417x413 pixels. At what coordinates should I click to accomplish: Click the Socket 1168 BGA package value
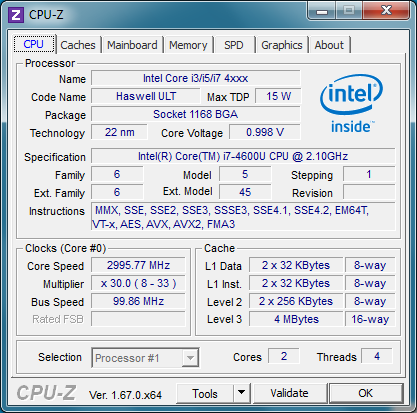196,114
